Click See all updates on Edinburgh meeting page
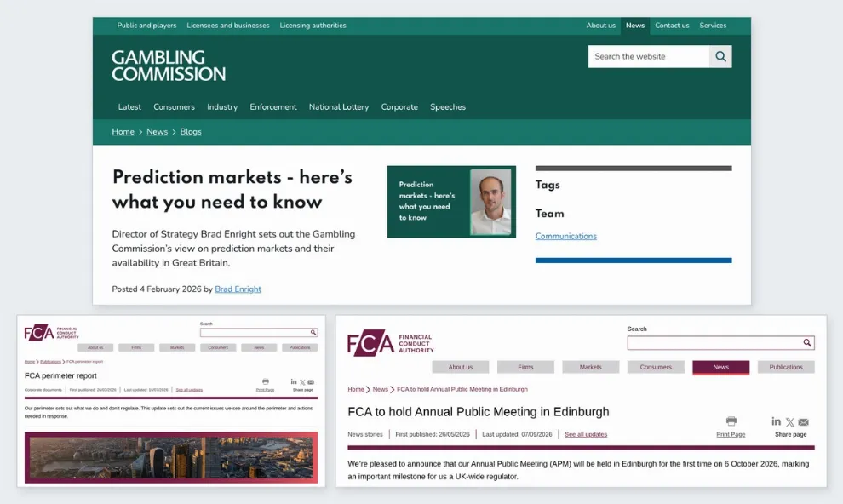Screen dimensions: 843x504 (x=586, y=434)
